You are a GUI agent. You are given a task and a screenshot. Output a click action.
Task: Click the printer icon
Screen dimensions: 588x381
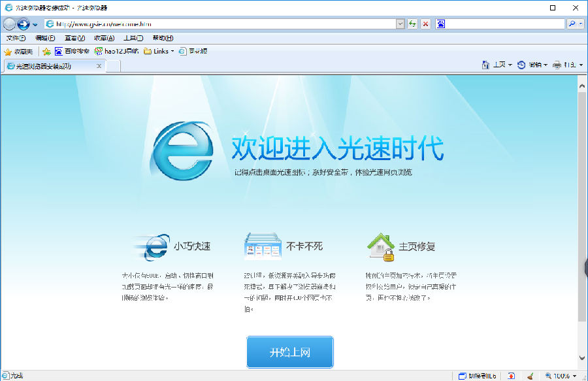point(557,65)
